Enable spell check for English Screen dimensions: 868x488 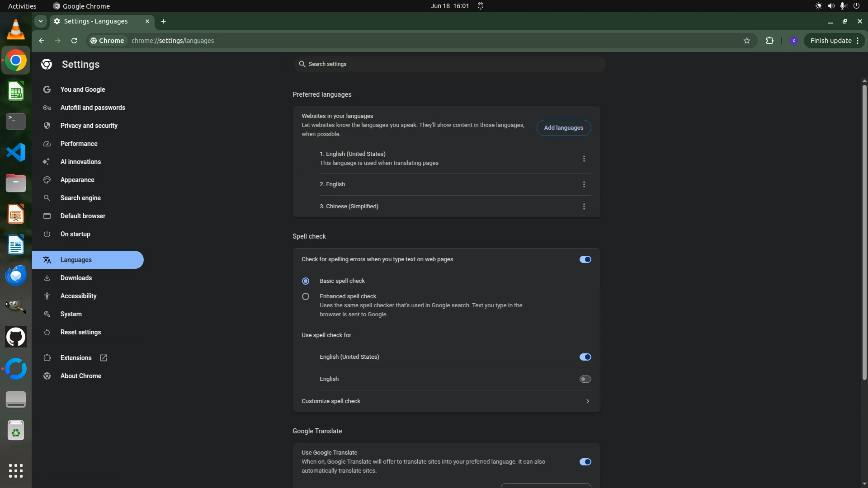coord(585,379)
